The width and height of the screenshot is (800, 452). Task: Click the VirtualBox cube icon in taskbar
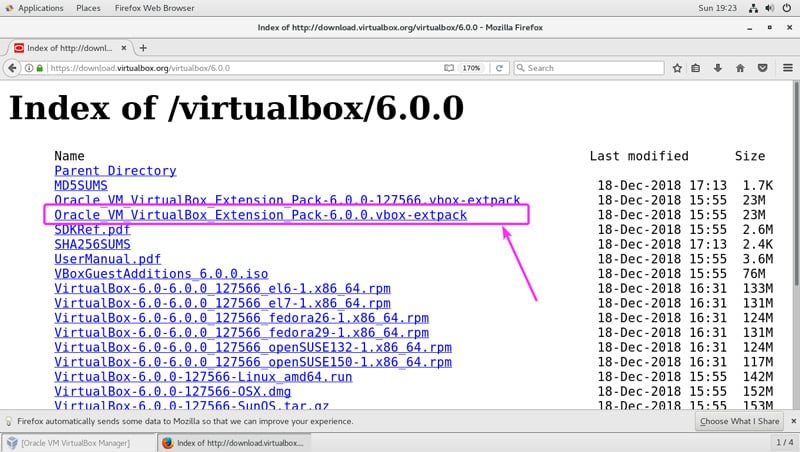[12, 443]
